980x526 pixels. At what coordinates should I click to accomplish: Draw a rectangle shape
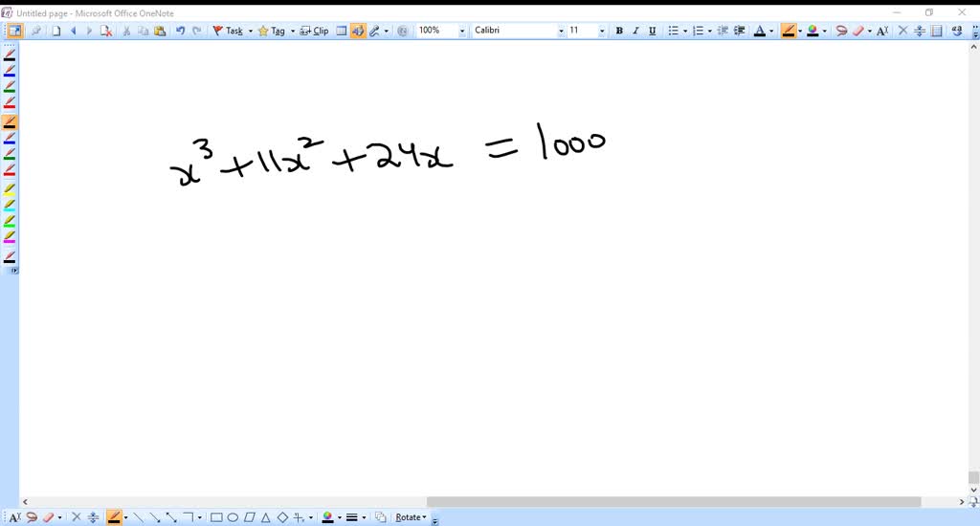coord(216,517)
